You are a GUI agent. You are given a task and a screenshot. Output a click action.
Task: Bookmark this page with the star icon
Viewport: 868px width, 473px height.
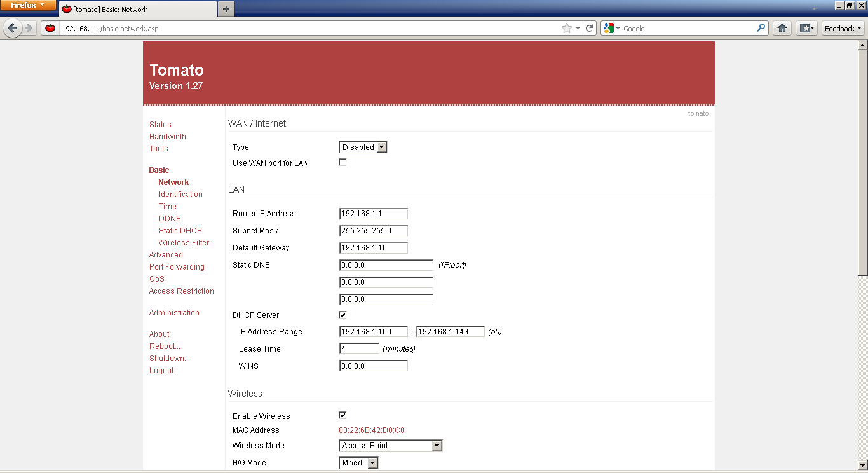point(567,28)
